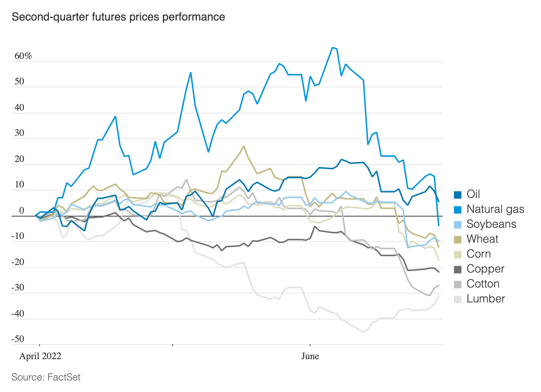
Task: Select the "Soybeans" legend text
Action: click(491, 224)
